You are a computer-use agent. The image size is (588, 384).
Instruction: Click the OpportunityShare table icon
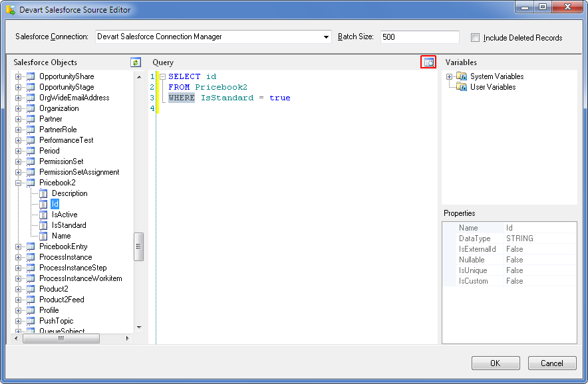point(31,76)
